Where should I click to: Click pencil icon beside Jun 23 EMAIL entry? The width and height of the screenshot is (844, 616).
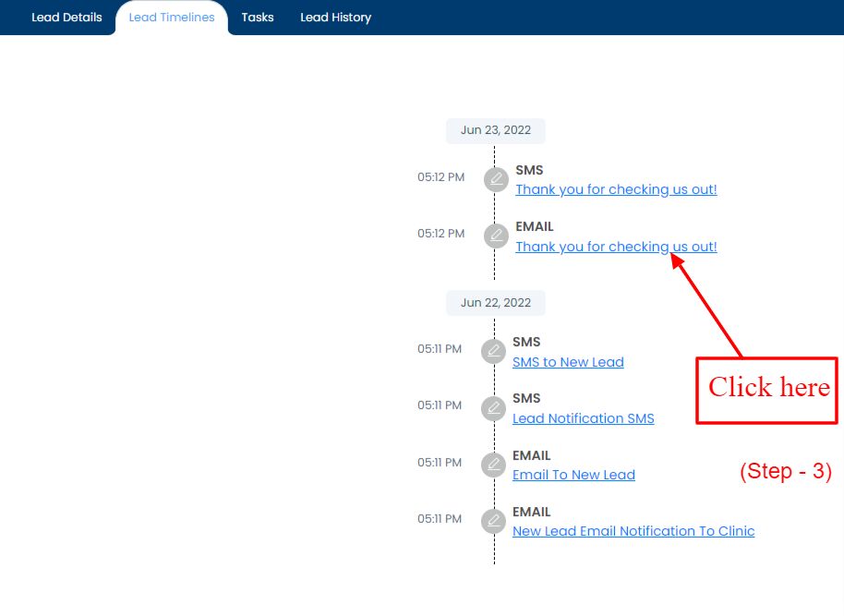pyautogui.click(x=496, y=236)
